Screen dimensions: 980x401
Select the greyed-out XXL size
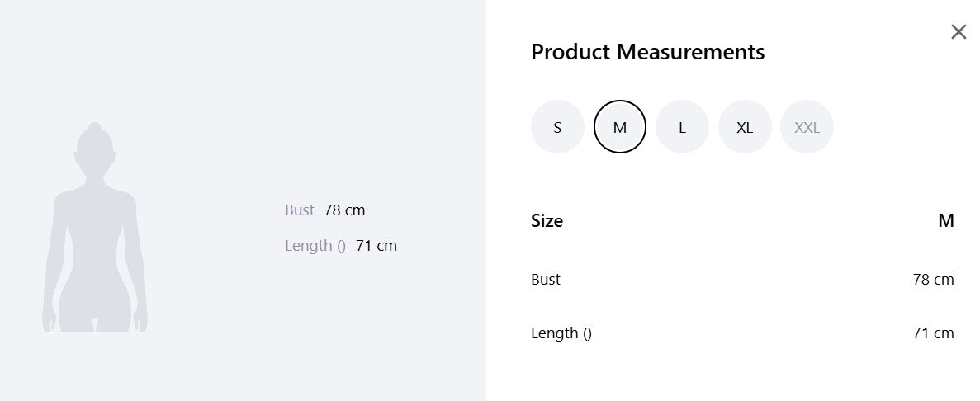807,127
